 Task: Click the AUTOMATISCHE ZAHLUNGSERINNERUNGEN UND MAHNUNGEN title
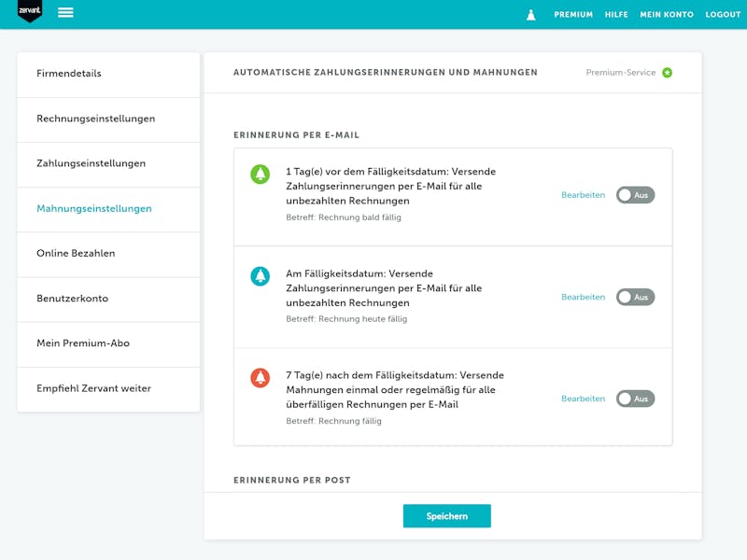click(x=386, y=73)
